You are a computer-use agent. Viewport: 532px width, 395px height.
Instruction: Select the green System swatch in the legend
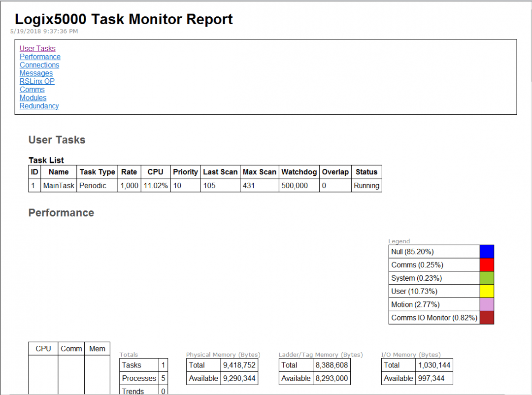tap(487, 278)
